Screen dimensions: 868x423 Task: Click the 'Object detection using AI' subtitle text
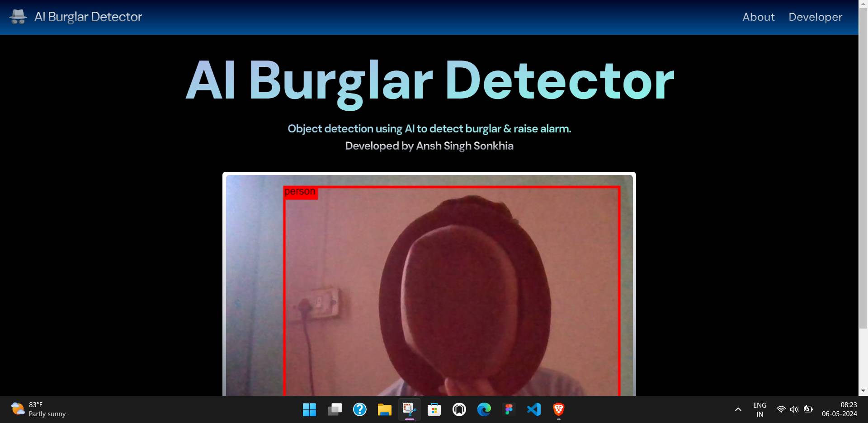click(429, 129)
